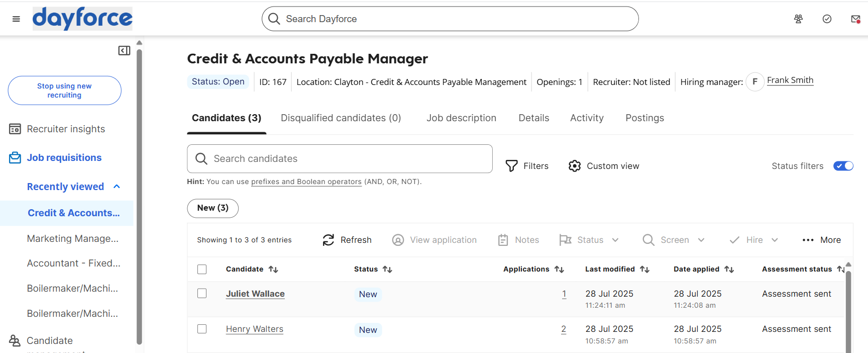
Task: Click the Notes clipboard icon
Action: click(503, 240)
